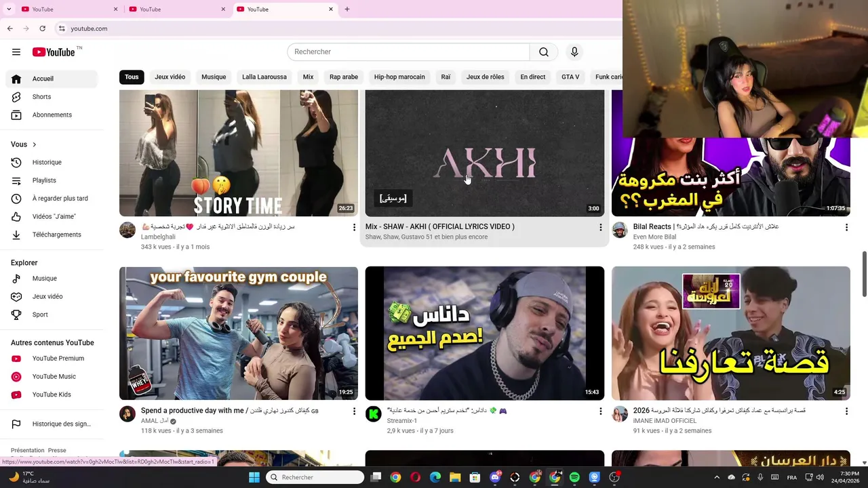Open Musique under Explorer
The image size is (868, 488).
[x=52, y=279]
